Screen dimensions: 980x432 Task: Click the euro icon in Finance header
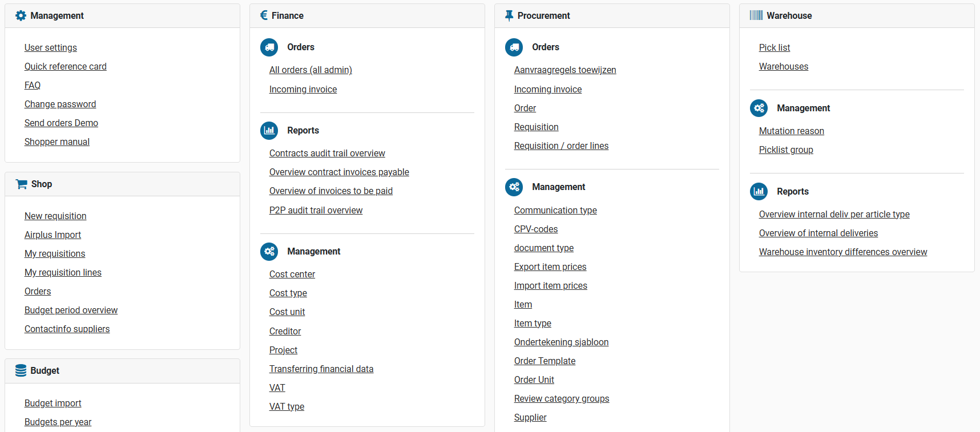(x=264, y=15)
